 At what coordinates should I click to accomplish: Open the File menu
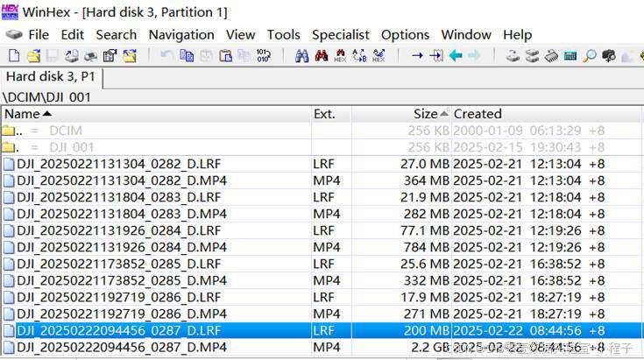pos(39,35)
